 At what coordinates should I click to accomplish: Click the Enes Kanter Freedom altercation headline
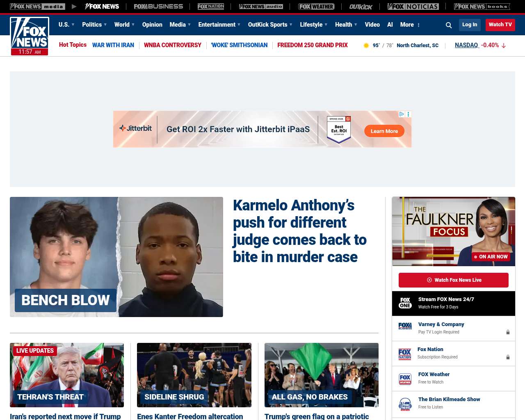coord(190,416)
